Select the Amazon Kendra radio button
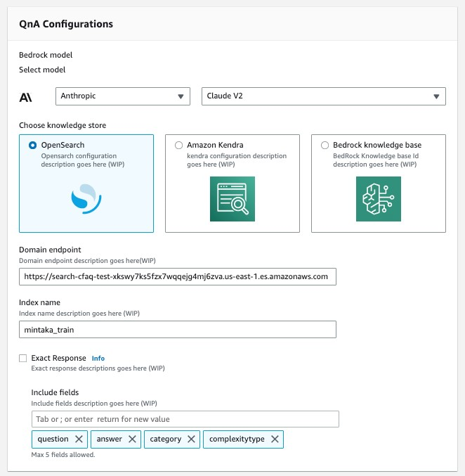465x476 pixels. 178,146
